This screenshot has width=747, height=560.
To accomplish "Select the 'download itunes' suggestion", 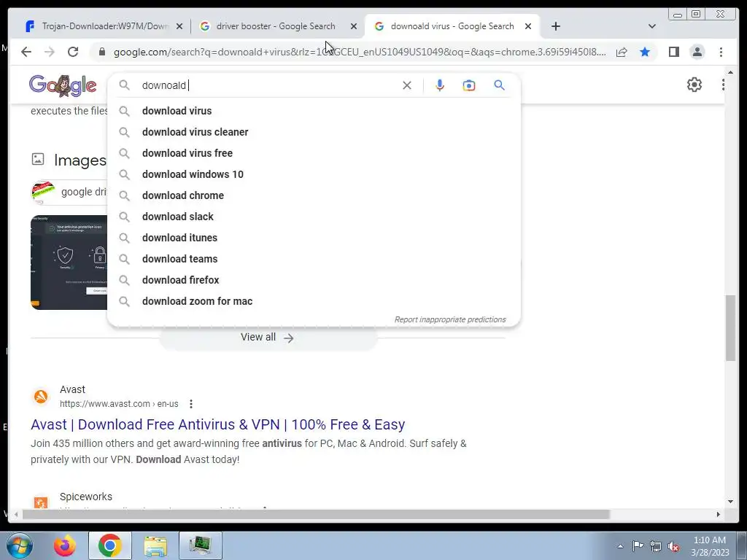I will [314, 238].
